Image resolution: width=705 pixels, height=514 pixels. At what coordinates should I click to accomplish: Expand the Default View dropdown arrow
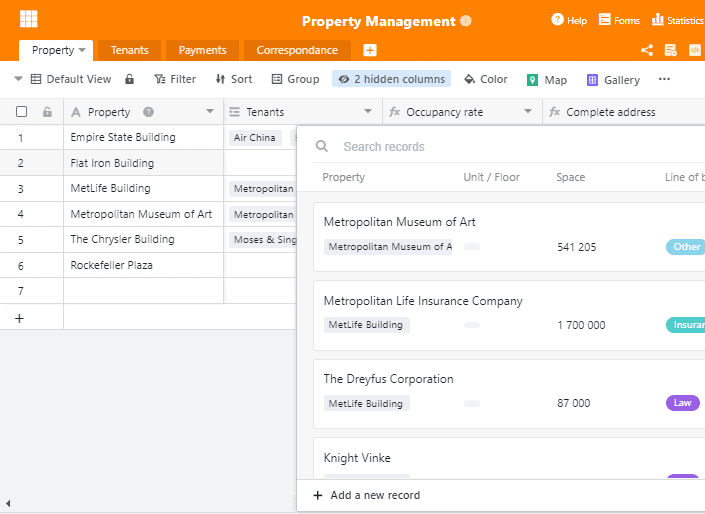18,79
